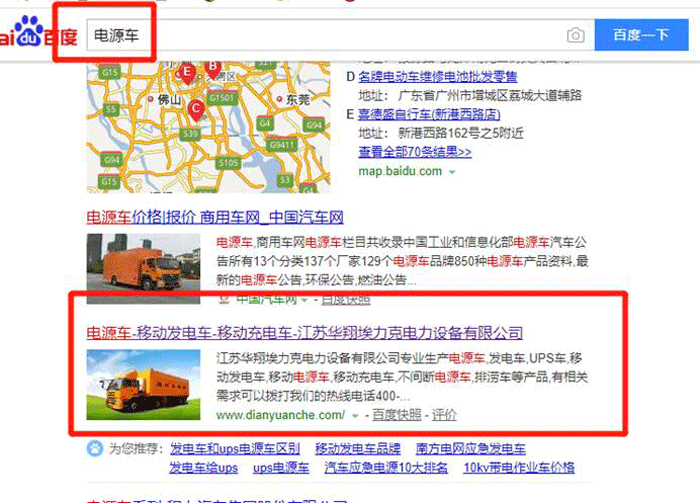Open result 电源车-移动发电车-移动充电车-江苏华翔埃力克

tap(304, 333)
